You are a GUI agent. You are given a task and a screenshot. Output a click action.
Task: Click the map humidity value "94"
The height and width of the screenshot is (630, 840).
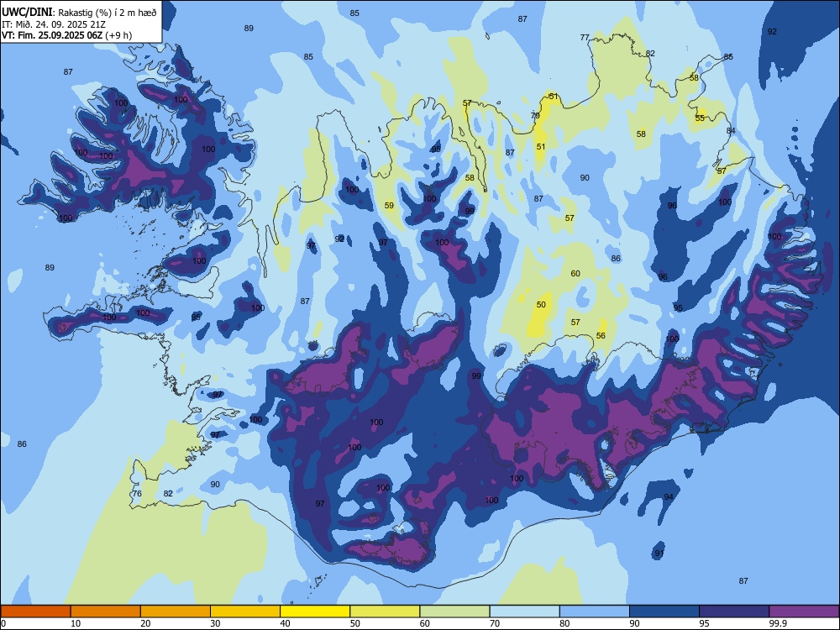pyautogui.click(x=669, y=496)
